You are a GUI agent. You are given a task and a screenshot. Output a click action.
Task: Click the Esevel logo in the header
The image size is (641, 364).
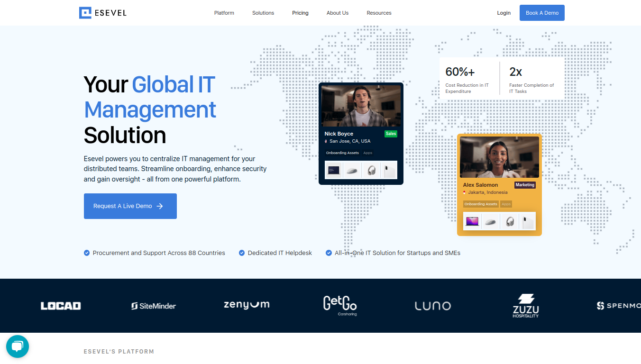point(103,13)
